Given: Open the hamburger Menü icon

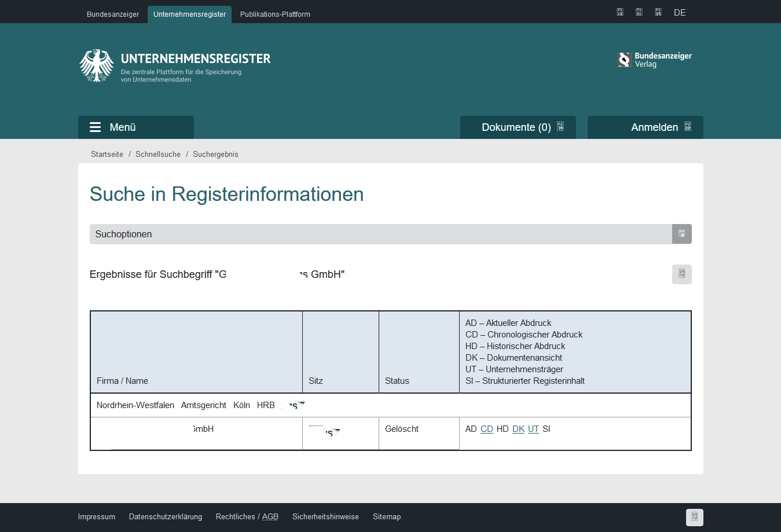Looking at the screenshot, I should 94,127.
